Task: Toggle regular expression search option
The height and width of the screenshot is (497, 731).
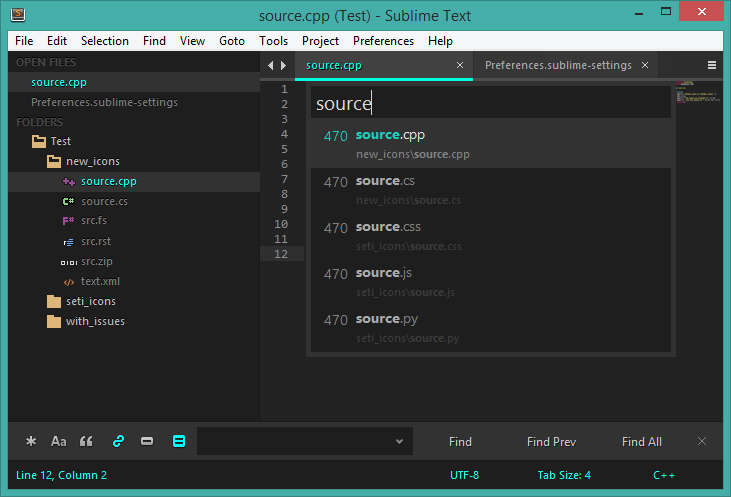Action: (31, 441)
